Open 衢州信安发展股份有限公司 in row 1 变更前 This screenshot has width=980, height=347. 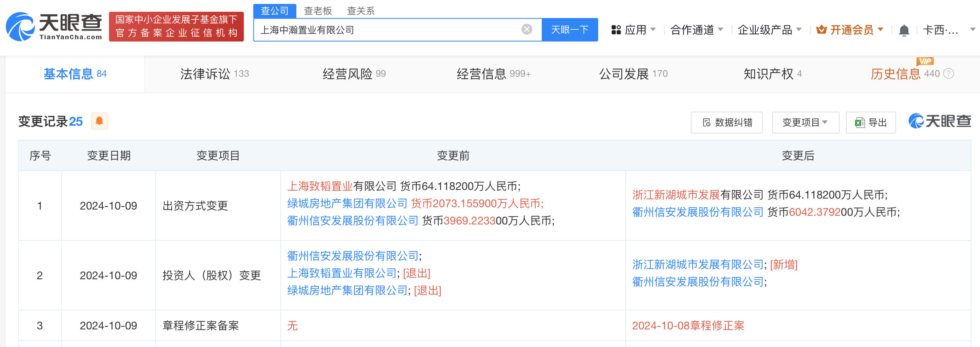[353, 220]
